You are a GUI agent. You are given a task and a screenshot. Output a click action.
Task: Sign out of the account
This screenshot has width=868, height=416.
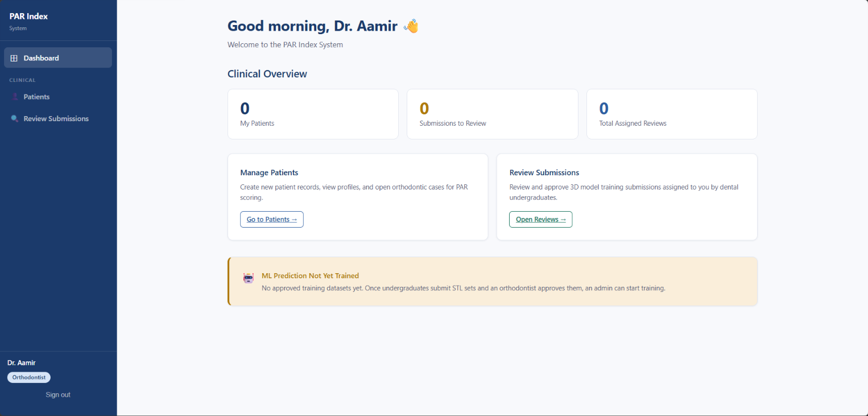click(58, 394)
